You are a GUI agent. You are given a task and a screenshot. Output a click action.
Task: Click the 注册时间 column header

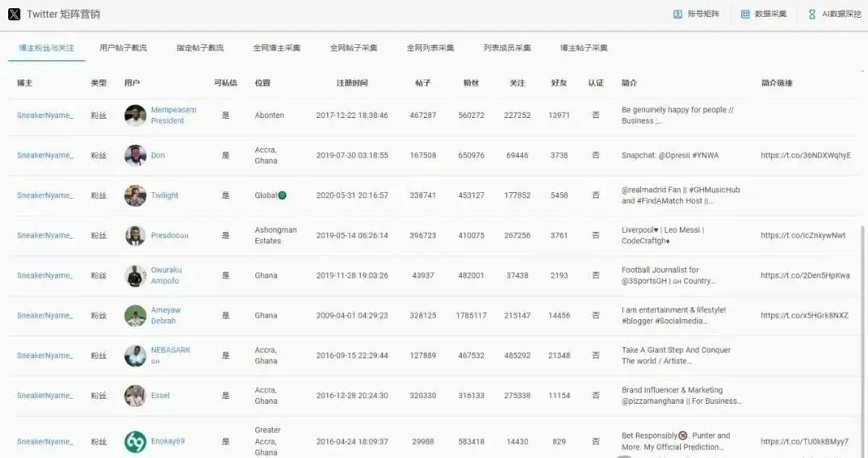352,82
